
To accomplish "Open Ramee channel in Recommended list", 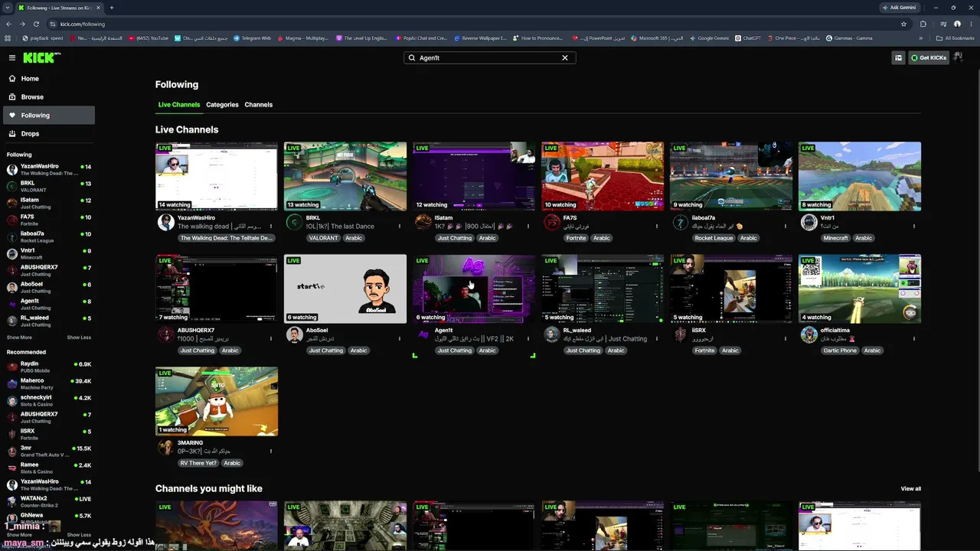I will coord(49,468).
